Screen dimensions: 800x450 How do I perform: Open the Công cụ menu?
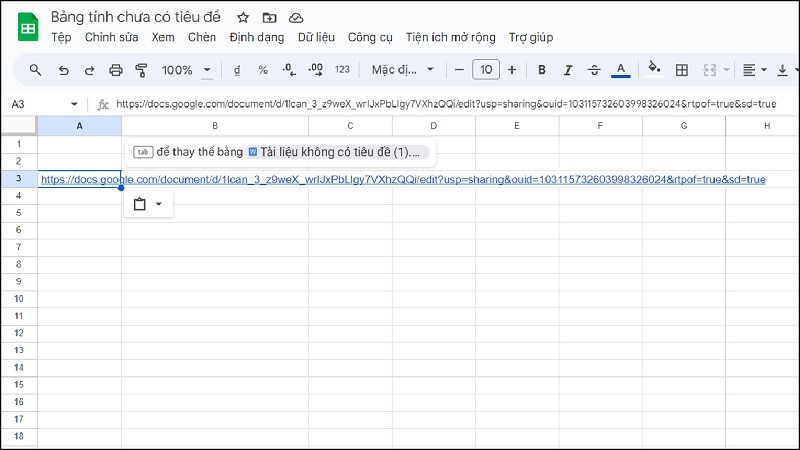[370, 37]
